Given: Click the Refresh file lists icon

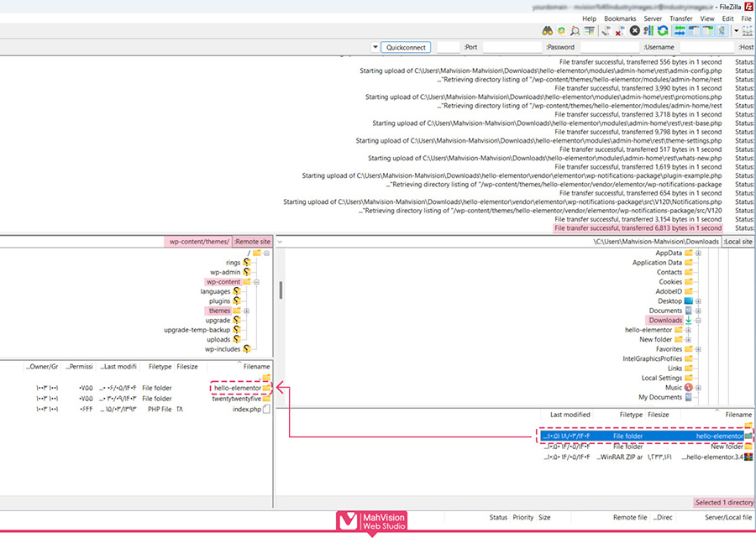Looking at the screenshot, I should tap(663, 30).
